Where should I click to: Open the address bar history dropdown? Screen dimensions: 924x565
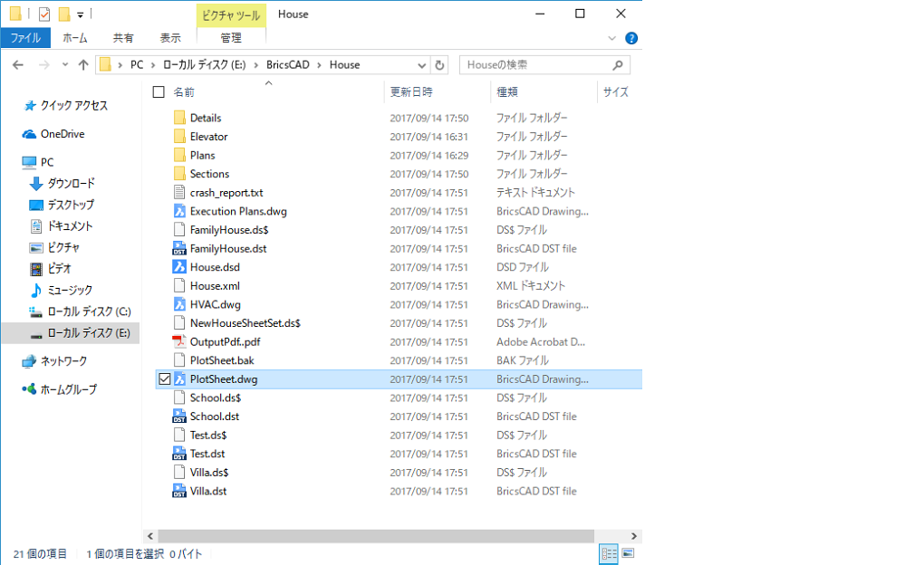pos(422,65)
